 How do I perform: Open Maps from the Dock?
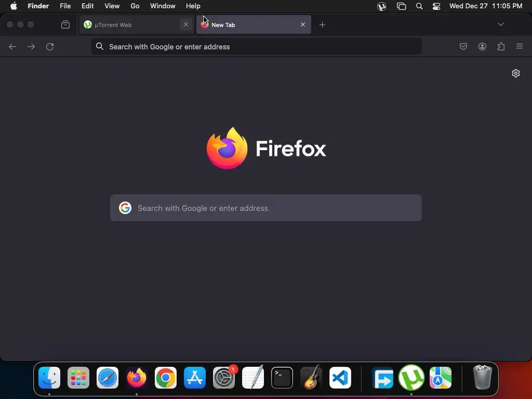(441, 378)
